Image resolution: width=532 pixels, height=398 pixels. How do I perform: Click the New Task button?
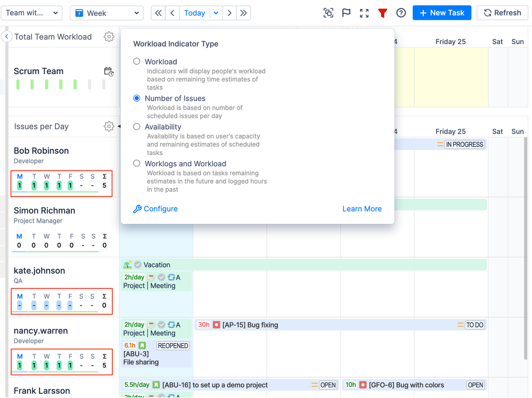tap(442, 13)
